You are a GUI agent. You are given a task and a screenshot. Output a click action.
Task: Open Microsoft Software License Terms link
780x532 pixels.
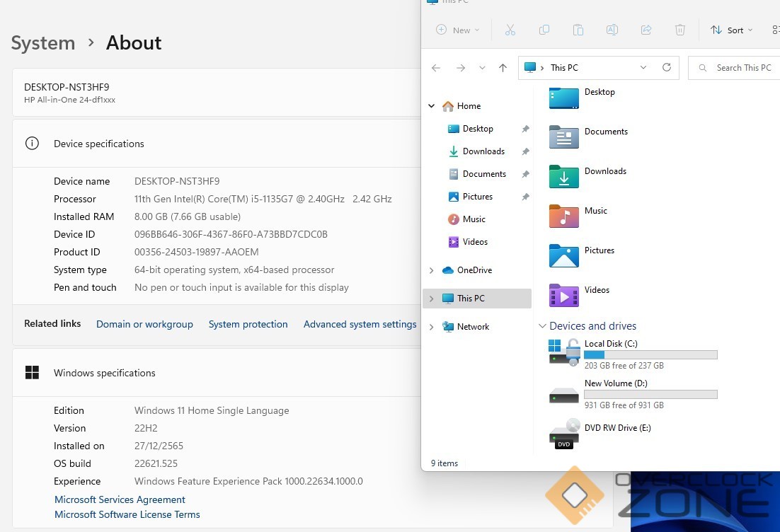(x=127, y=514)
